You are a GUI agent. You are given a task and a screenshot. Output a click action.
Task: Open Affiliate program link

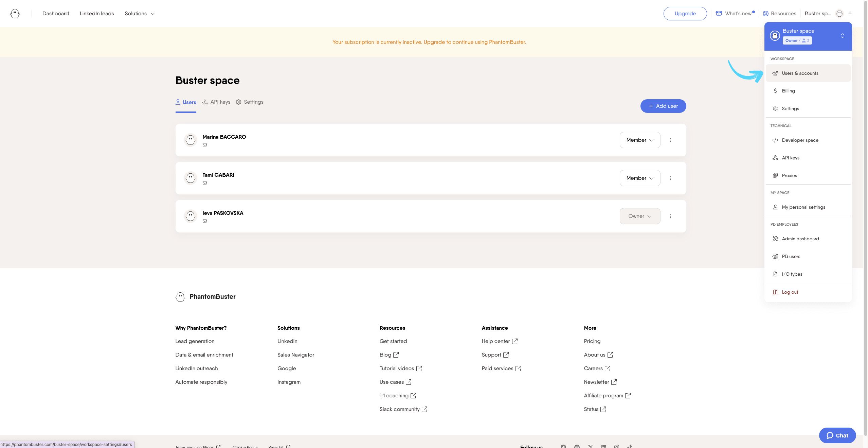[607, 396]
